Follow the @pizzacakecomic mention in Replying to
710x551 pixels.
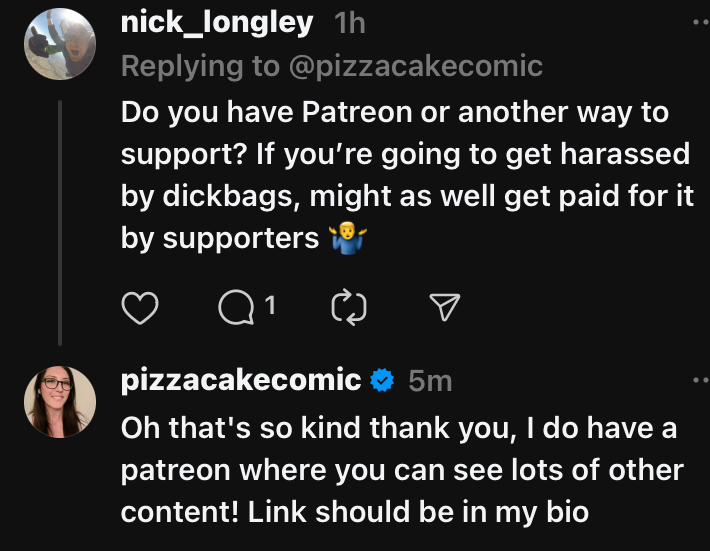click(416, 67)
